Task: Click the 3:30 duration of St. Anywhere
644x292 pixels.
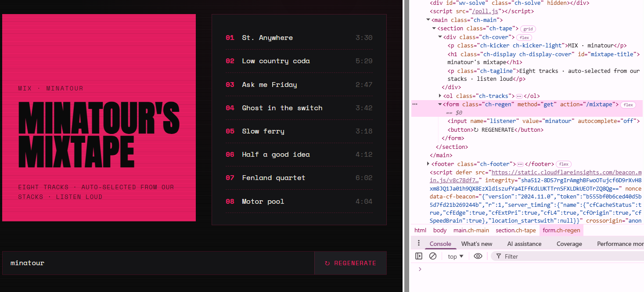Action: pyautogui.click(x=364, y=38)
